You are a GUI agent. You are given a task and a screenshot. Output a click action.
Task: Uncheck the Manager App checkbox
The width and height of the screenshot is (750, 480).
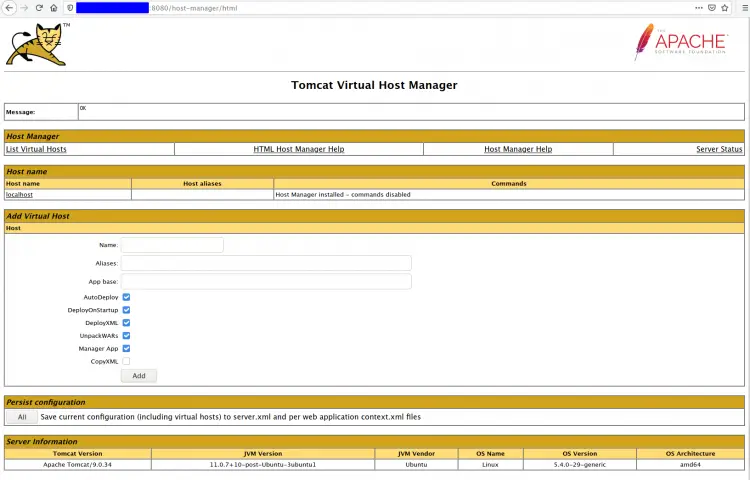tap(126, 349)
